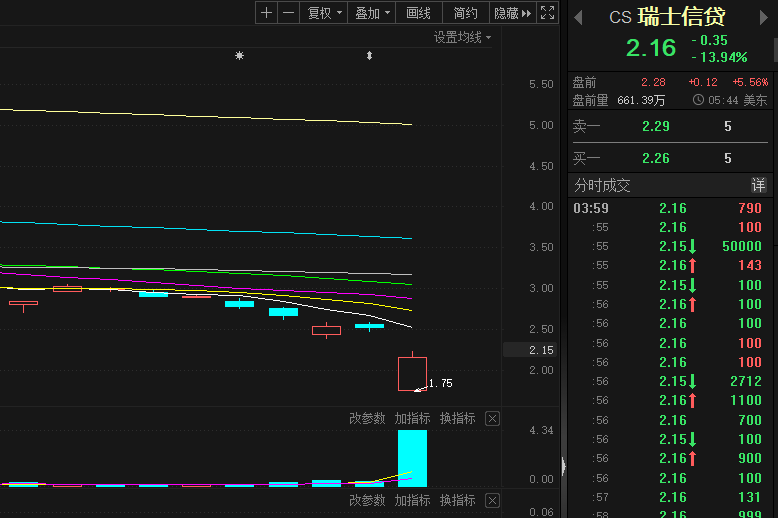Image resolution: width=778 pixels, height=518 pixels.
Task: Enable the 画线 drawing tool
Action: [x=418, y=13]
